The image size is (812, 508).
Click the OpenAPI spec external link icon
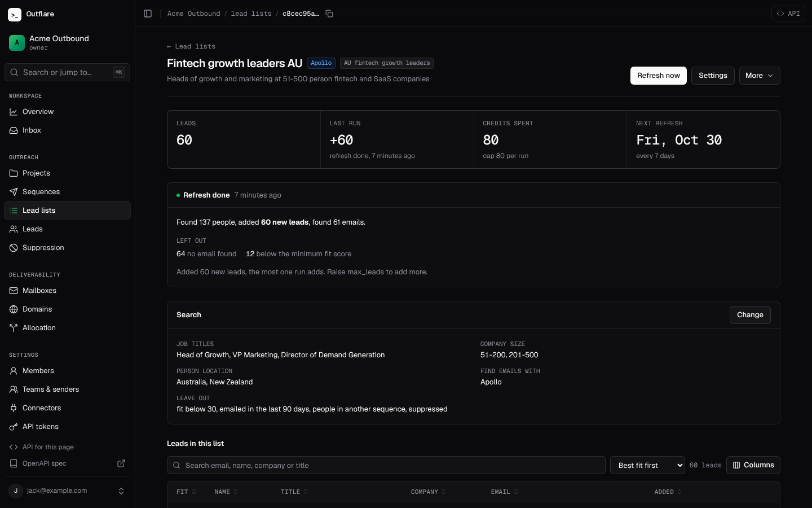[x=121, y=463]
